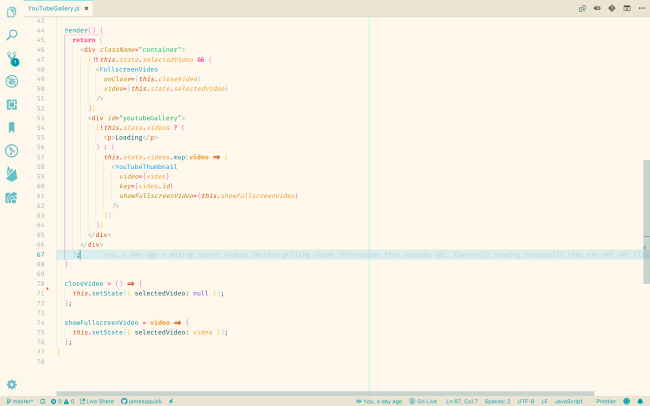
Task: Open the Search panel in activity bar
Action: pos(12,35)
